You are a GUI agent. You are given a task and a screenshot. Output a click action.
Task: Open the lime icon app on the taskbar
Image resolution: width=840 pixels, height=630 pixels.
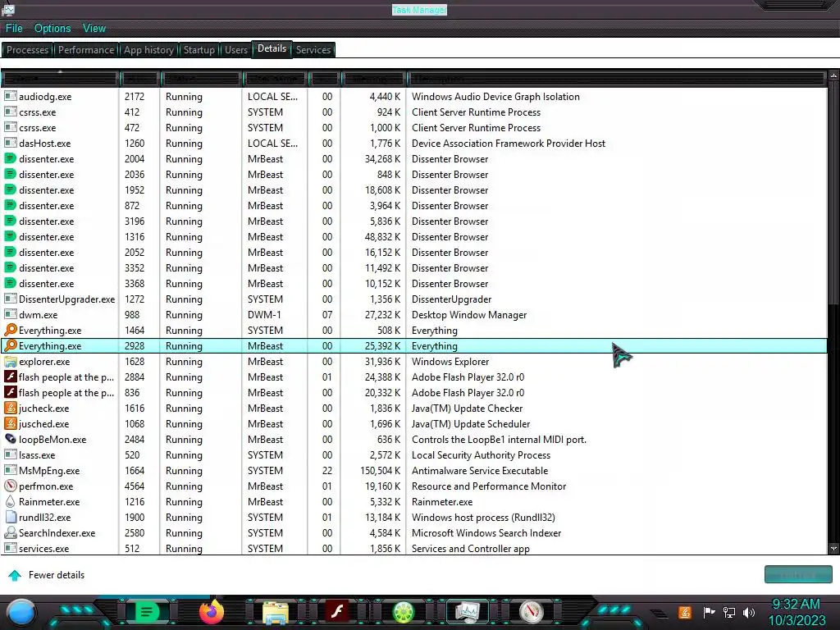pos(404,612)
